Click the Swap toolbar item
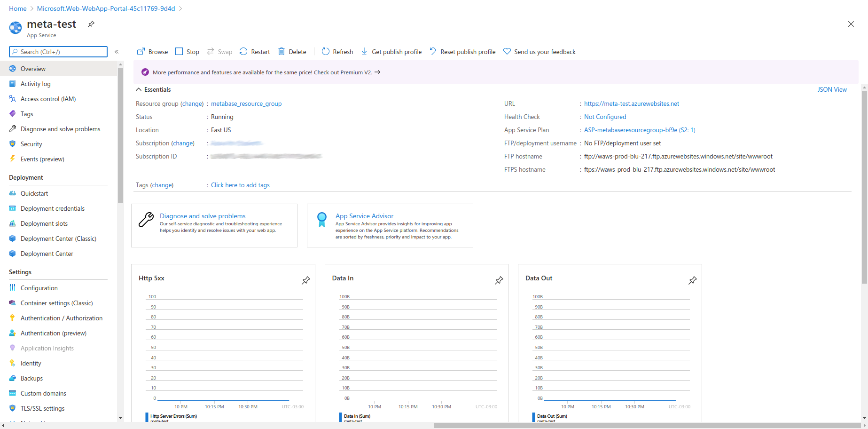Viewport: 868px width, 429px height. pos(219,52)
